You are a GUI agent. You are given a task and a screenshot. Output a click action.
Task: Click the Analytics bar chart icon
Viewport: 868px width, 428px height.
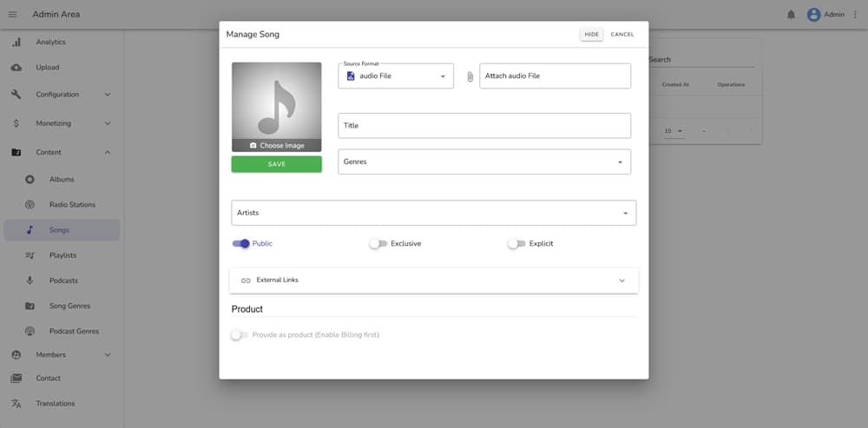pos(16,42)
